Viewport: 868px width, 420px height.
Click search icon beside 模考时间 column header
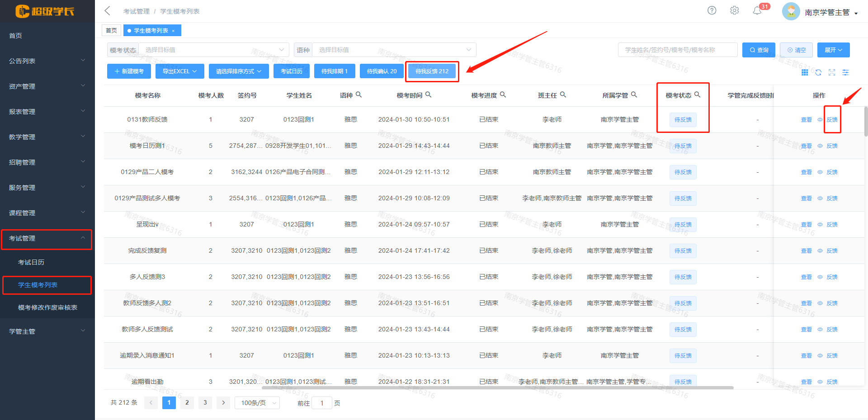click(x=428, y=95)
